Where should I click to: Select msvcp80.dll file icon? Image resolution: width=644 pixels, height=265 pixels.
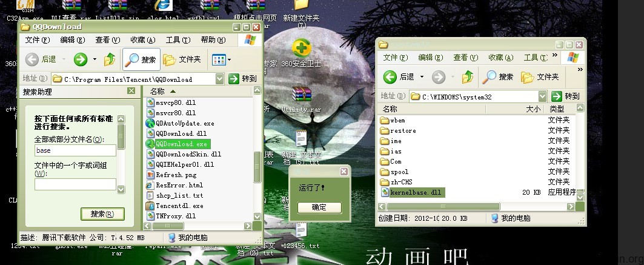click(151, 102)
